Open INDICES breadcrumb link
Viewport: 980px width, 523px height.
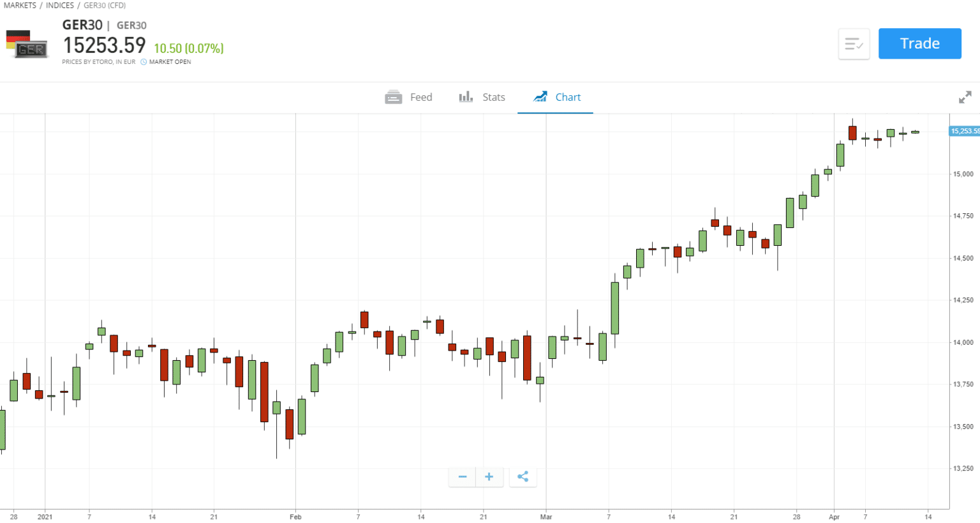(60, 5)
